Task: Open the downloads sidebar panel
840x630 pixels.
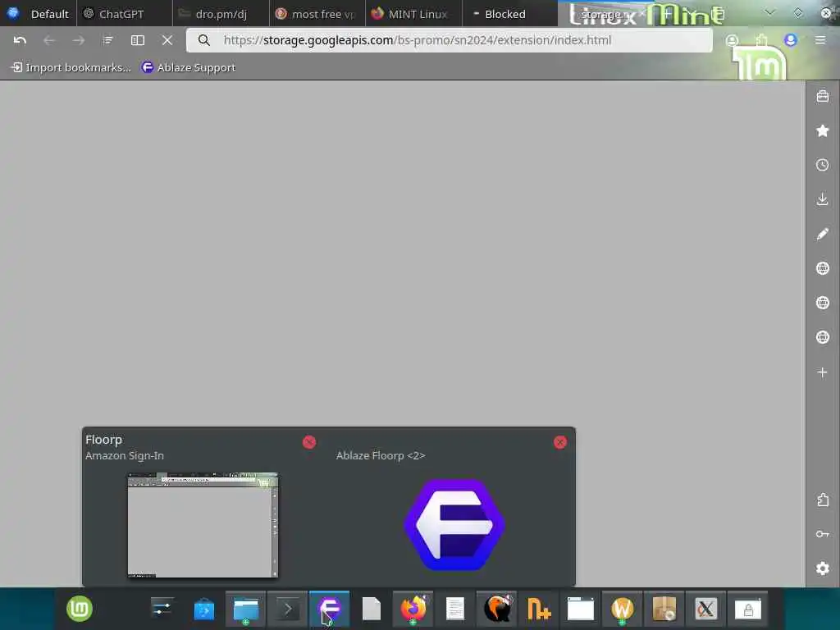Action: point(822,199)
